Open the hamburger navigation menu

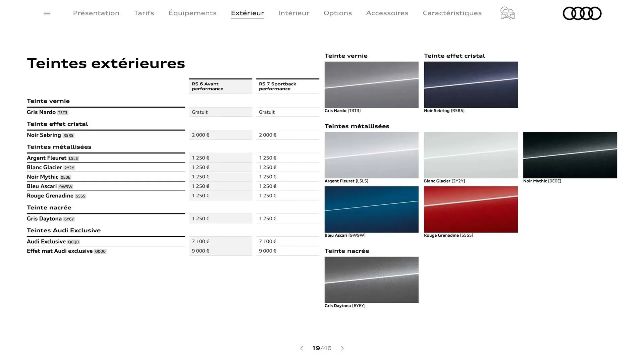click(x=47, y=13)
